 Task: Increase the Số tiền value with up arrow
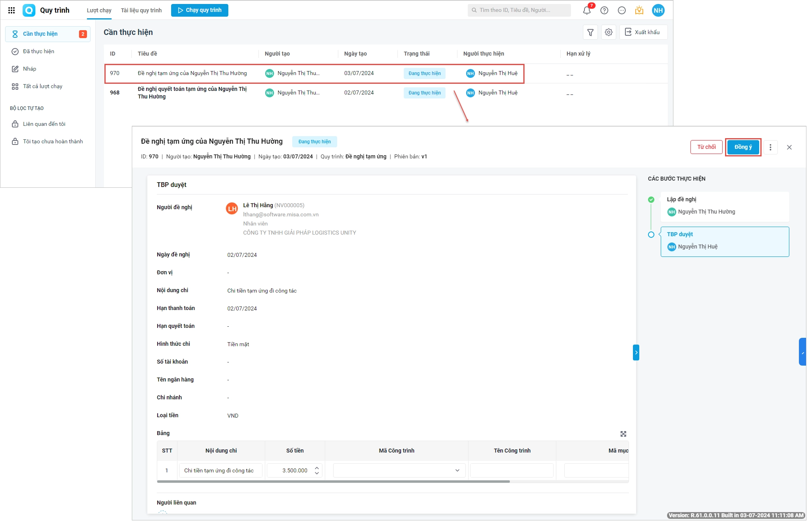tap(317, 468)
